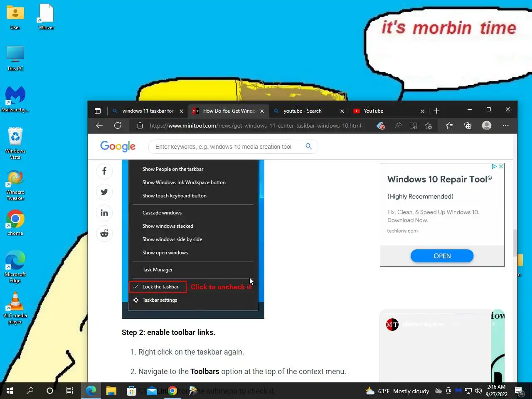Open Edge Settings and more ellipsis
Viewport: 532px width, 399px height.
coord(506,126)
